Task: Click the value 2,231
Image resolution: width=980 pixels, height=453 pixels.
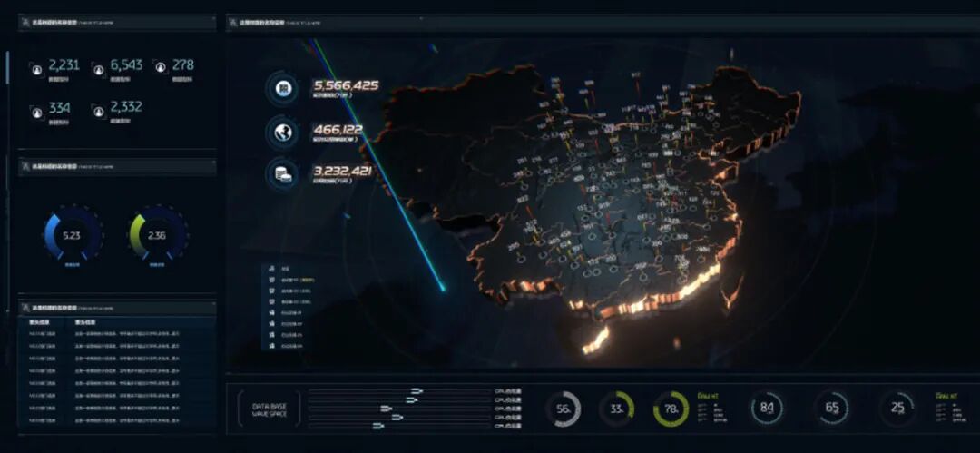Action: [x=64, y=65]
